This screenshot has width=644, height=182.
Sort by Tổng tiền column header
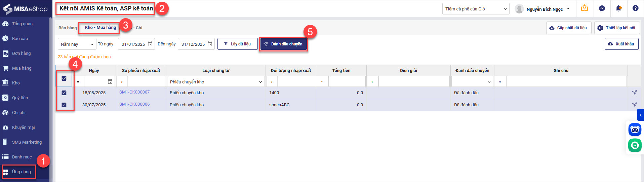point(341,70)
